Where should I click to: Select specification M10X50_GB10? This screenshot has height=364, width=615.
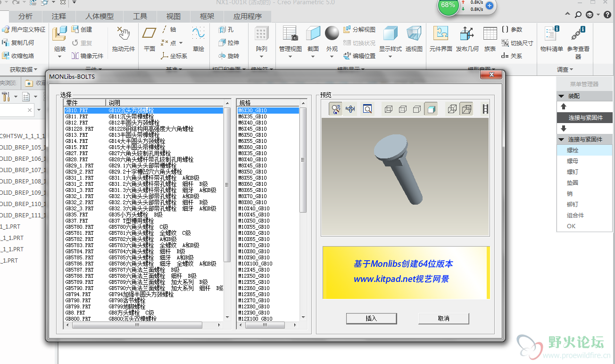(x=268, y=221)
